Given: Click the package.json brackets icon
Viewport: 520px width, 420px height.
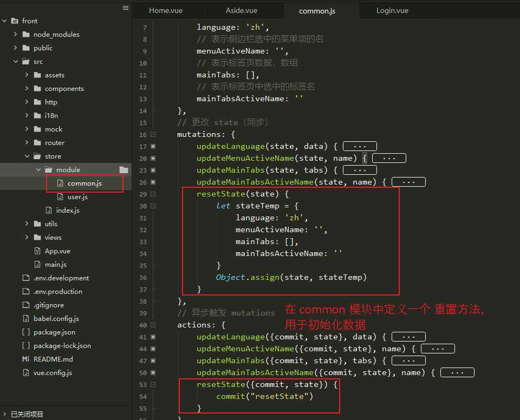Looking at the screenshot, I should pos(26,332).
